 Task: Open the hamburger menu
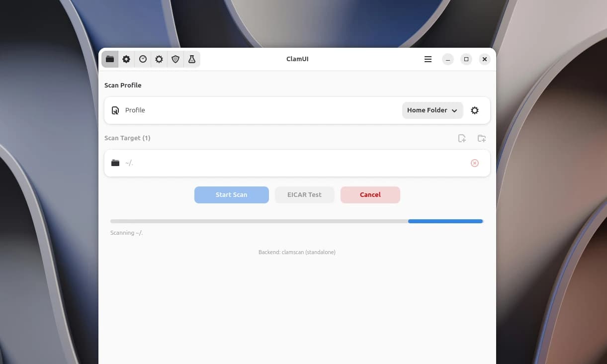tap(428, 59)
